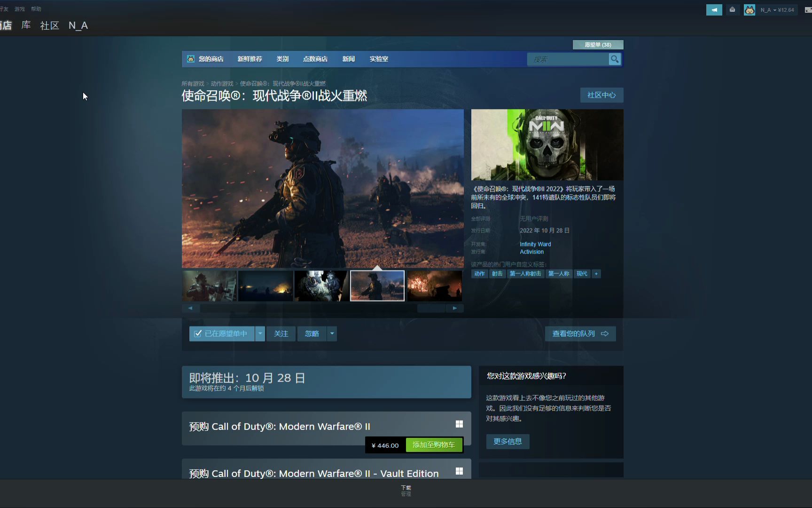Open the 库 library tab
Image resolution: width=812 pixels, height=508 pixels.
click(x=26, y=25)
